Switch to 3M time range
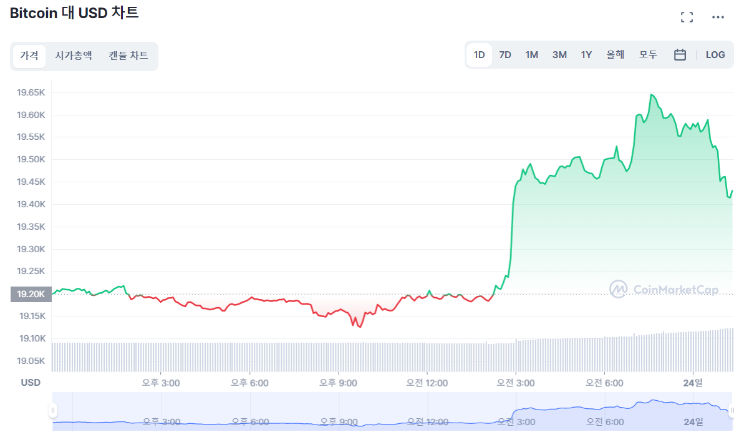 point(559,55)
